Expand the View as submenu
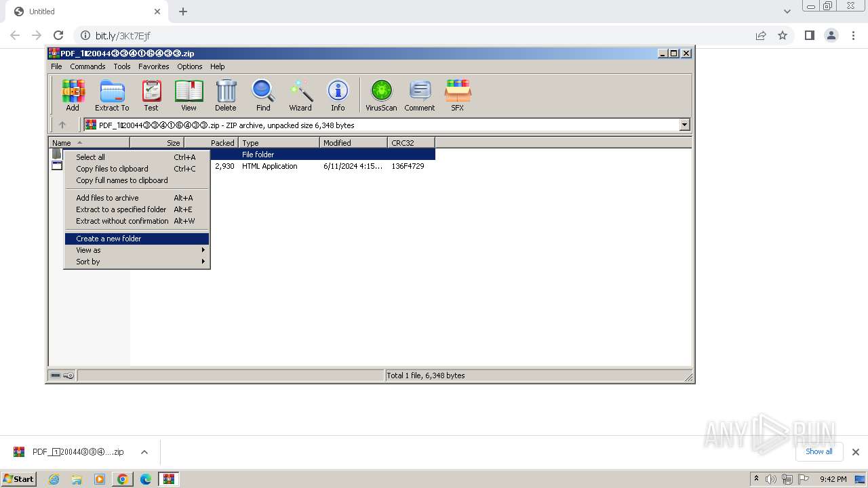This screenshot has width=868, height=488. 137,250
